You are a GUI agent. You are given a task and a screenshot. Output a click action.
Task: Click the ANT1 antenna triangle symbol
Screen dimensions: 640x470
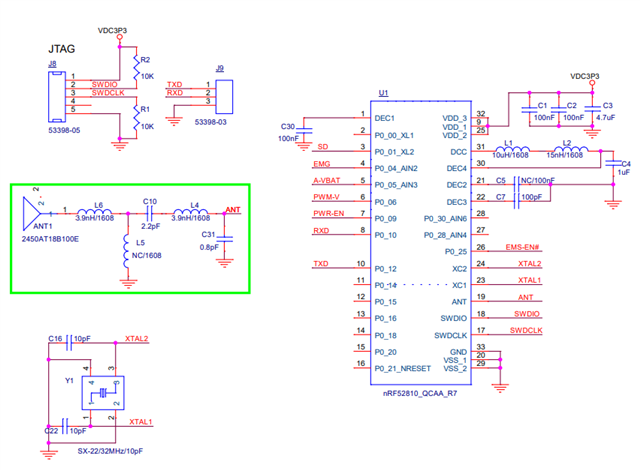point(31,213)
